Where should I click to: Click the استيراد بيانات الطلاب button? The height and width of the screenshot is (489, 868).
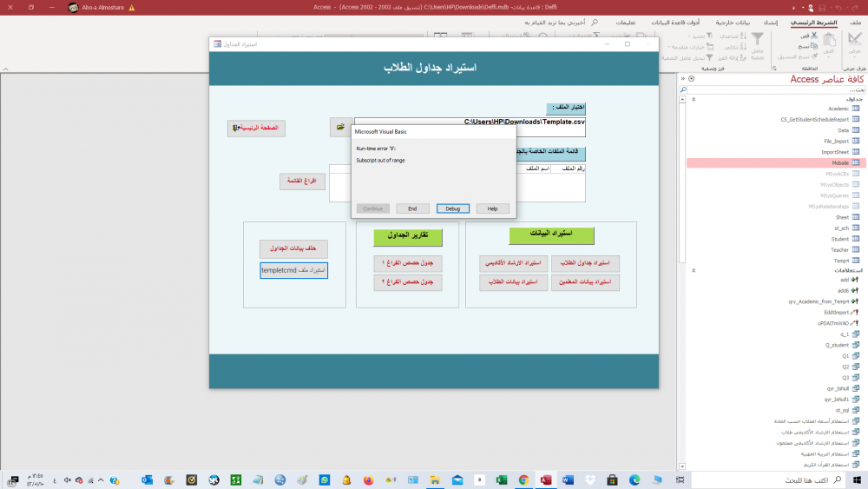pos(513,282)
